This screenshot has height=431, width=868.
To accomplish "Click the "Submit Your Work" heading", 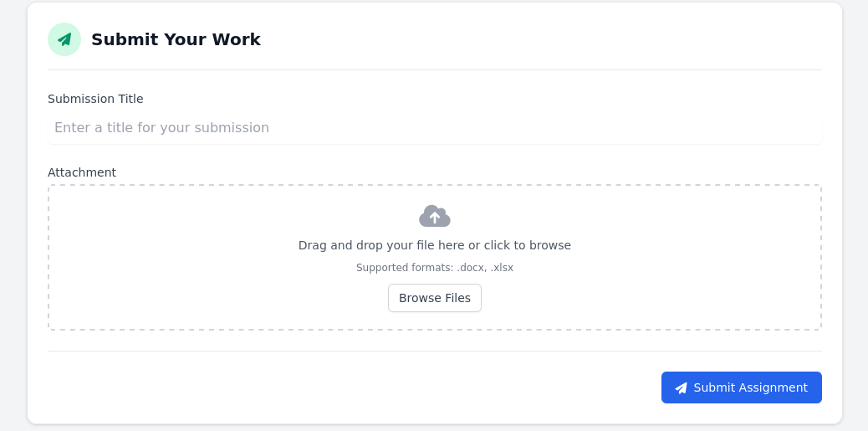I will point(176,39).
